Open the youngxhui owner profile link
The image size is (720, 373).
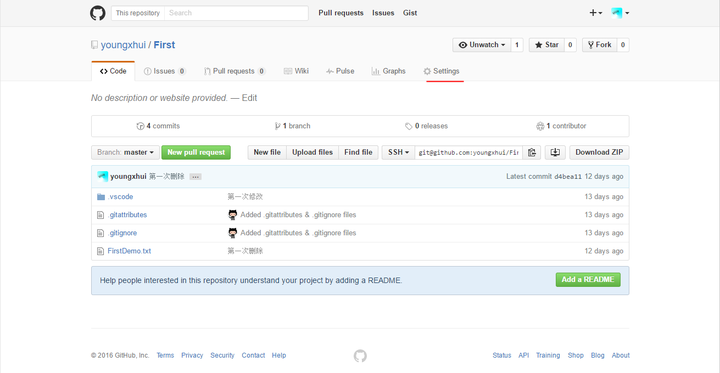pyautogui.click(x=123, y=45)
